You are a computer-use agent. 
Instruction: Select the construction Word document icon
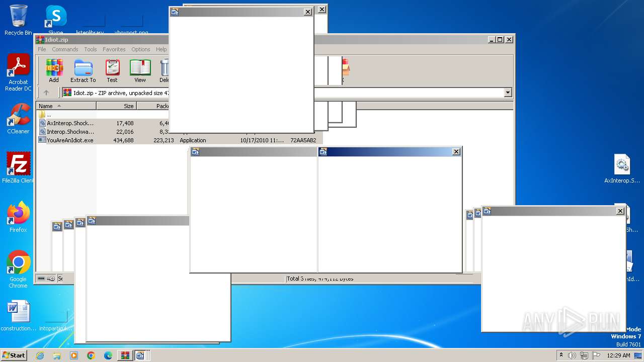pyautogui.click(x=19, y=316)
